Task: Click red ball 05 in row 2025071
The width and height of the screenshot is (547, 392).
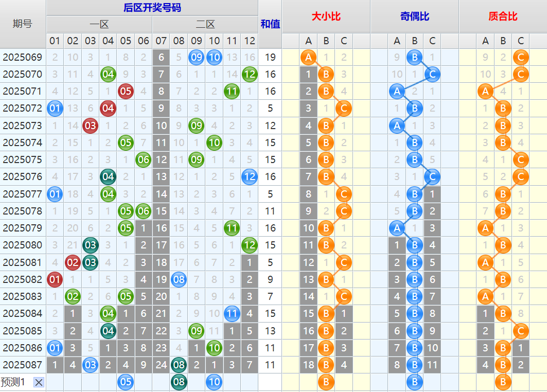Action: click(126, 92)
